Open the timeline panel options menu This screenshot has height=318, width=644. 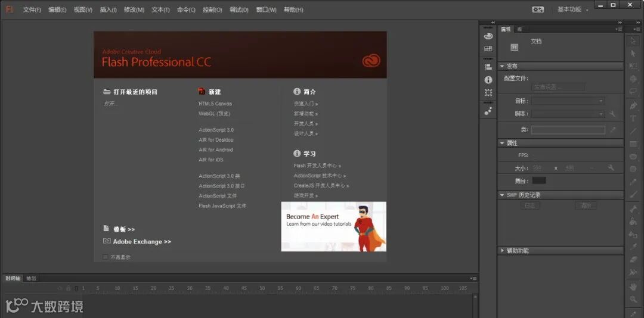[x=473, y=278]
